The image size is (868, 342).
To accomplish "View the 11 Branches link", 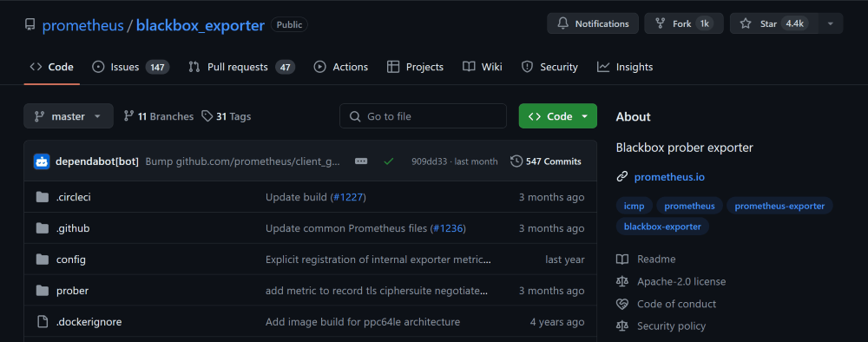I will tap(158, 116).
